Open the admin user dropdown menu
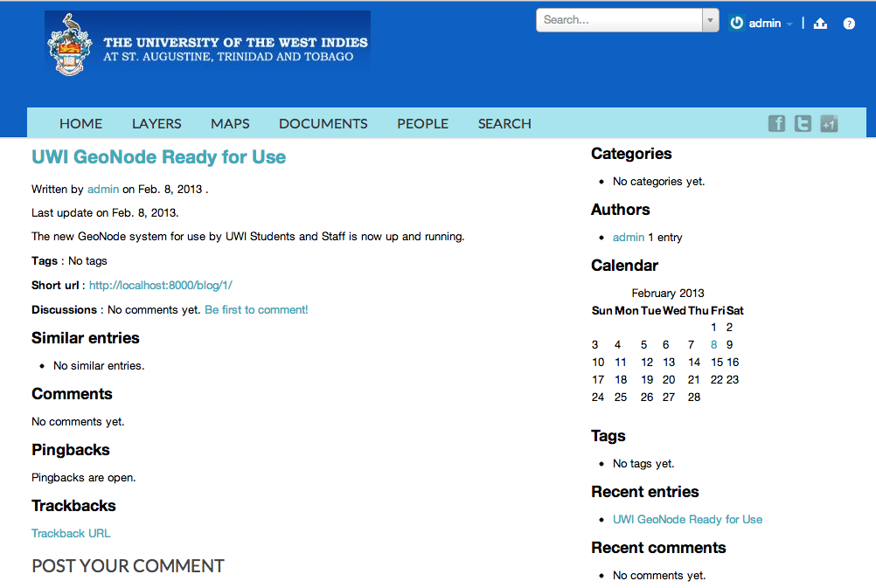This screenshot has height=588, width=876. point(770,23)
